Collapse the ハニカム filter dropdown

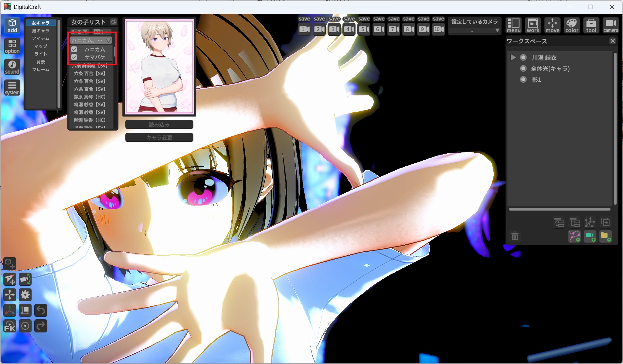point(108,40)
